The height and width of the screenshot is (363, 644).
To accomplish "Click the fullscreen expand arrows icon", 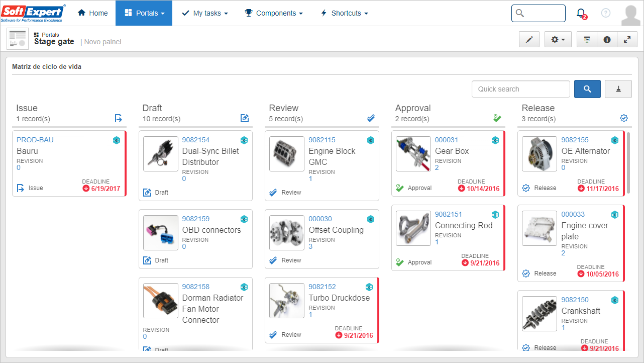I will (627, 39).
